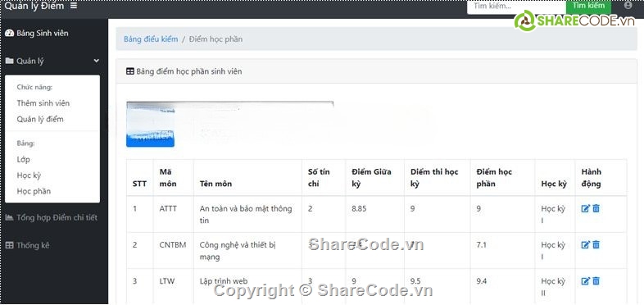Select Quản lý điểm menu entry
The height and width of the screenshot is (305, 644).
coord(40,119)
